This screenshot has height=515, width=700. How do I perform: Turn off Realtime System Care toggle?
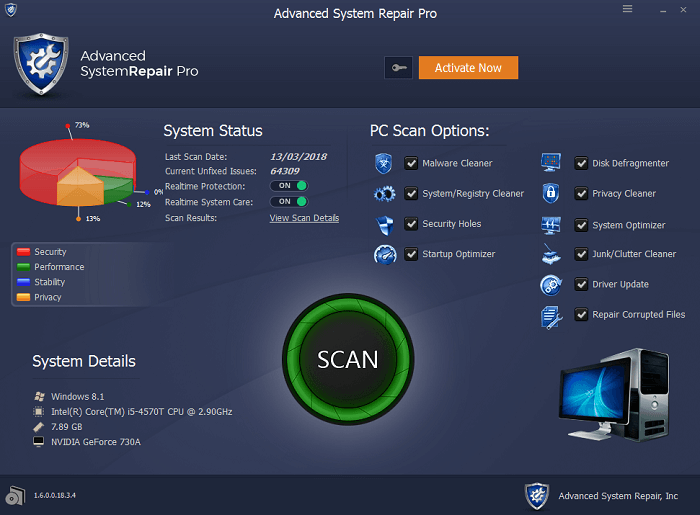(x=289, y=202)
